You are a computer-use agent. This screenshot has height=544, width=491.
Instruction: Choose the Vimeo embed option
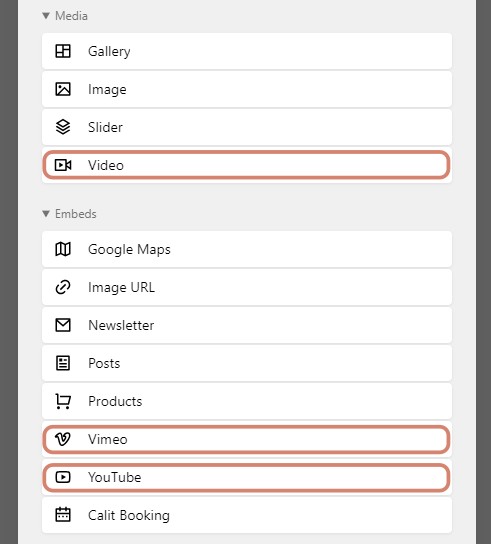pyautogui.click(x=247, y=439)
